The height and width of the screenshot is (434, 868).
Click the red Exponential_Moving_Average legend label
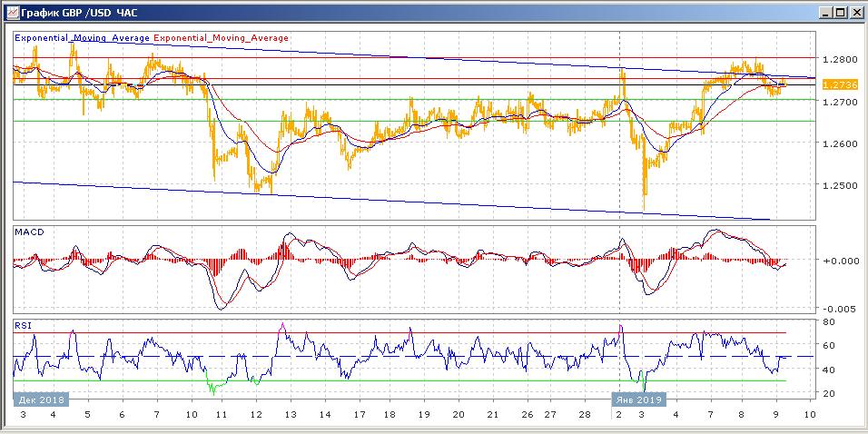[222, 38]
